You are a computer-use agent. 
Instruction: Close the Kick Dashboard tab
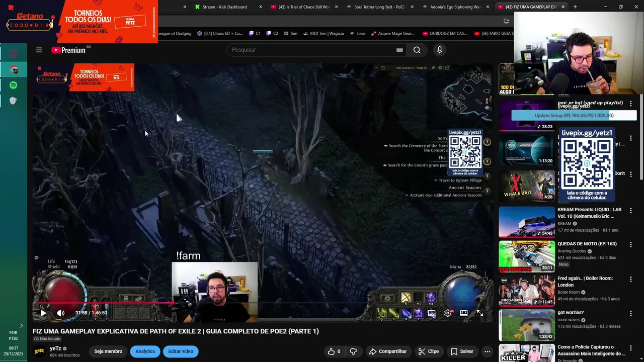point(260,7)
